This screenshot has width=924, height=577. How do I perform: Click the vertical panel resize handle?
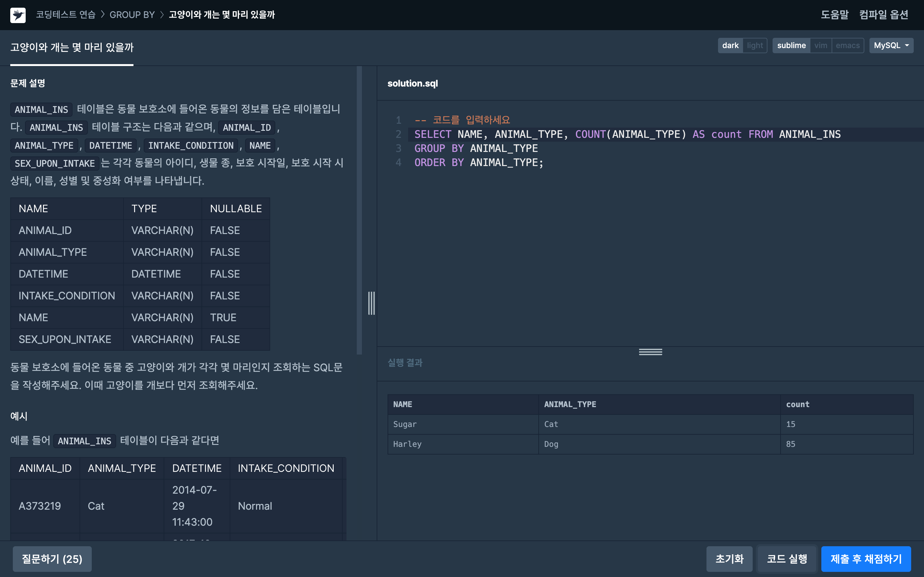371,303
